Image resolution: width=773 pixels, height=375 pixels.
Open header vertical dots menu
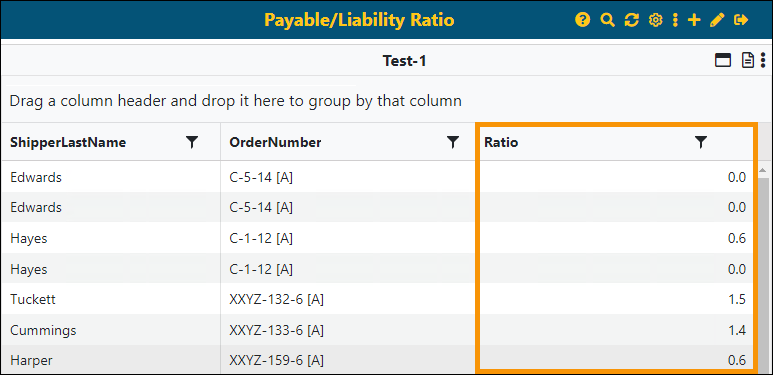675,20
